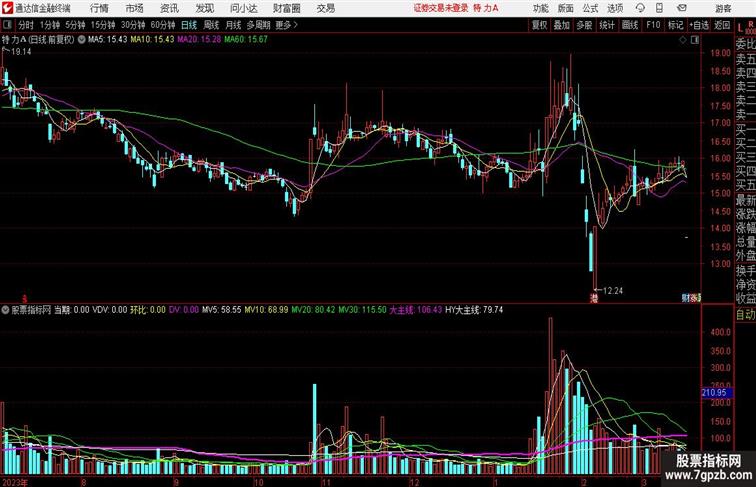Expand 更多 periods chevron
Viewport: 756px width, 487px height.
[287, 25]
